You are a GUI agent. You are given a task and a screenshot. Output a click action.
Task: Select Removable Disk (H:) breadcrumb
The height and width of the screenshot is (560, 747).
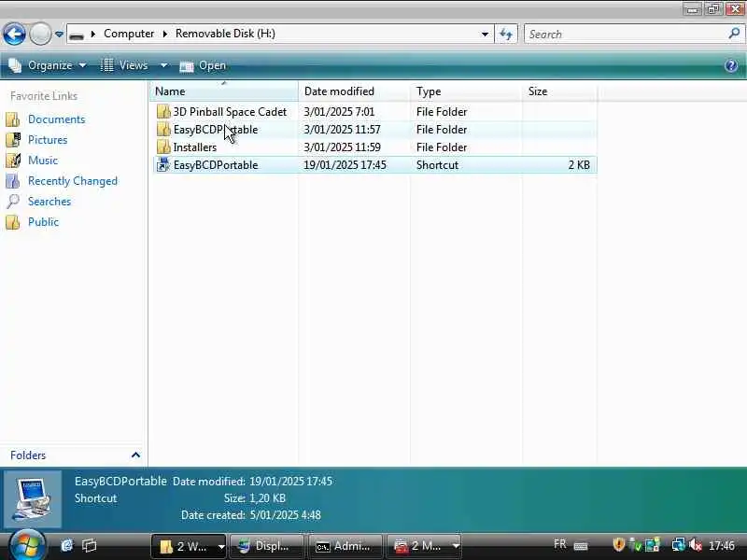[225, 34]
